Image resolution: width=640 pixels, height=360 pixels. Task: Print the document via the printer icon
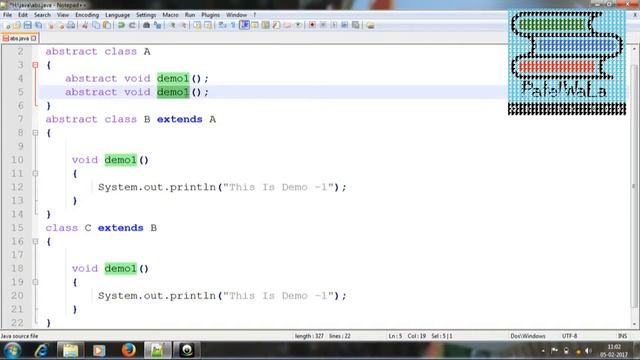(x=71, y=25)
